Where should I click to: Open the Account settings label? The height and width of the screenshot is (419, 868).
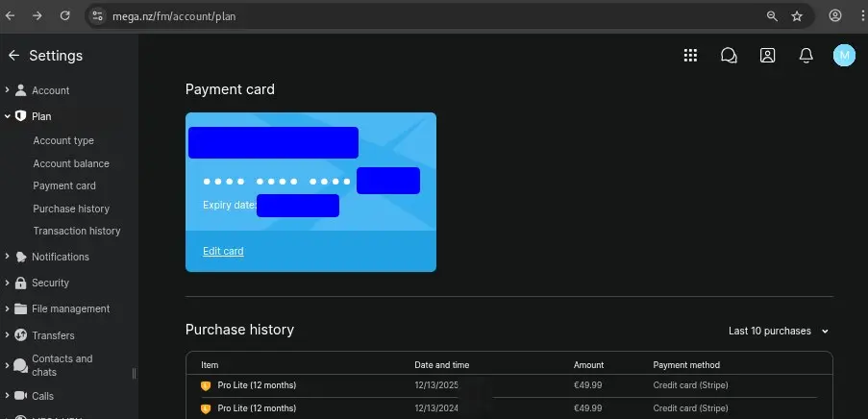[50, 90]
